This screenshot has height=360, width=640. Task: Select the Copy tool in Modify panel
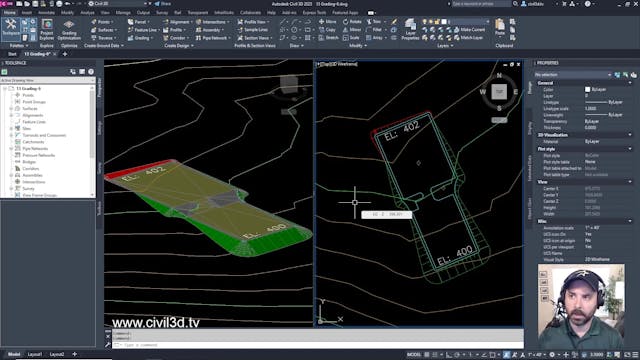pos(327,30)
